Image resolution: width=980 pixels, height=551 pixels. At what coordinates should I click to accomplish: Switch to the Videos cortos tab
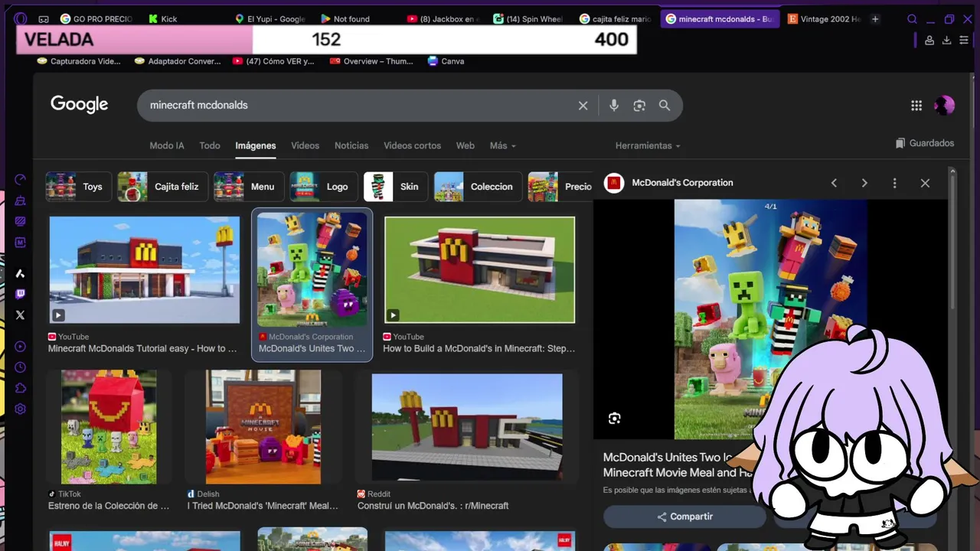coord(412,145)
